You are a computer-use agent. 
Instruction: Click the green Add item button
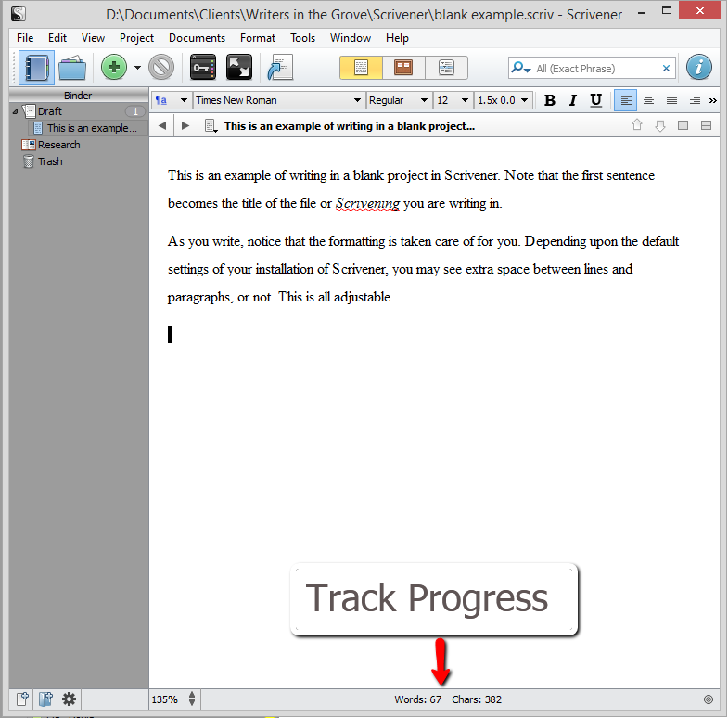(x=114, y=68)
